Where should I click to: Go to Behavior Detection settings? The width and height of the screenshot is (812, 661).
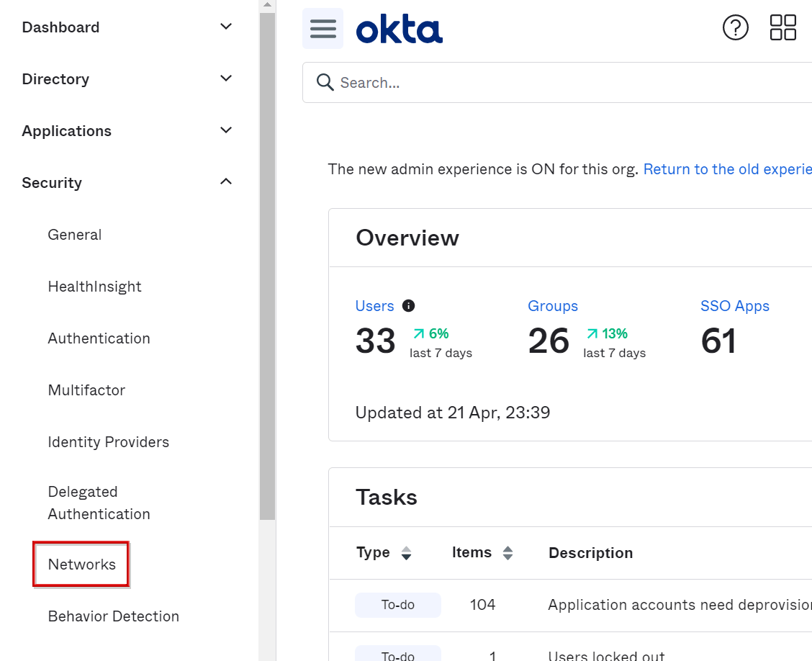point(113,616)
